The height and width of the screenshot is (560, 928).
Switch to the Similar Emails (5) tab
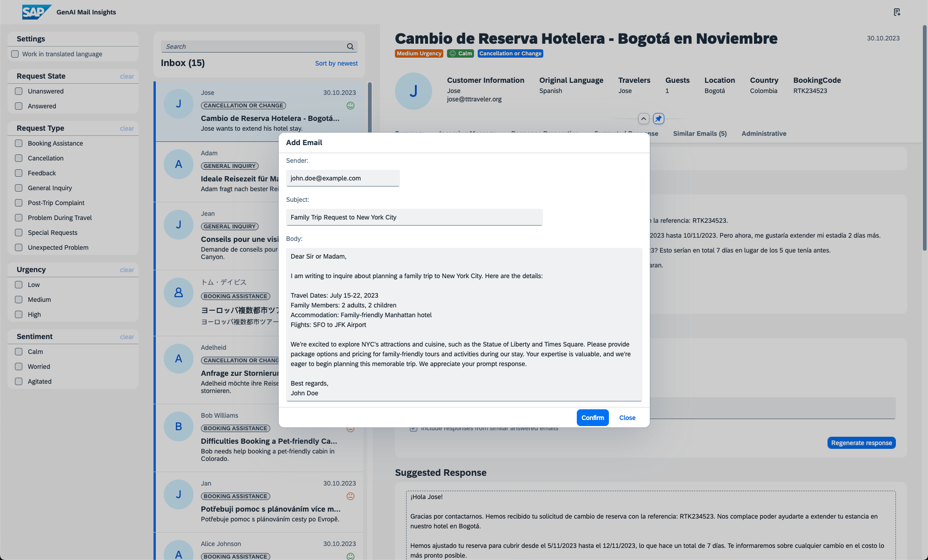pyautogui.click(x=699, y=133)
